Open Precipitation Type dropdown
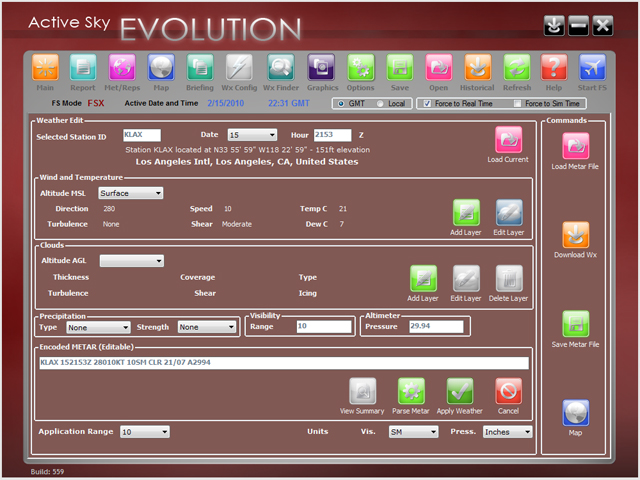This screenshot has width=640, height=480. (98, 327)
